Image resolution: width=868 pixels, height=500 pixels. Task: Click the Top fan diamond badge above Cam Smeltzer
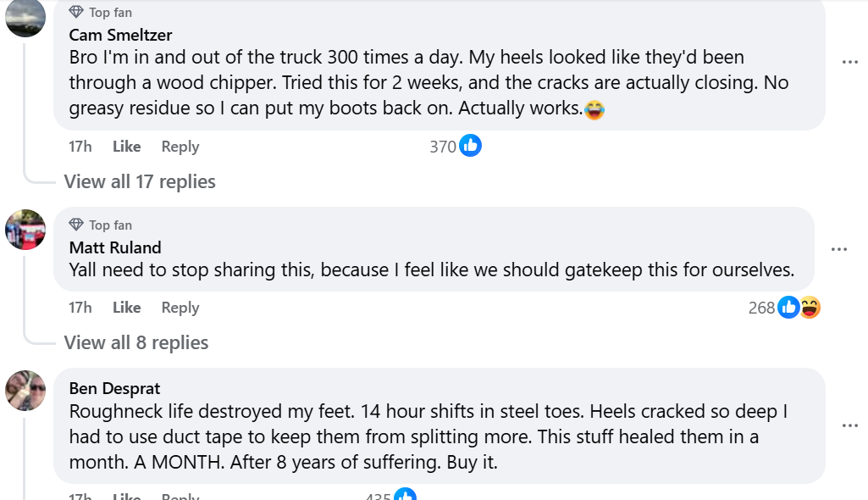[x=76, y=13]
